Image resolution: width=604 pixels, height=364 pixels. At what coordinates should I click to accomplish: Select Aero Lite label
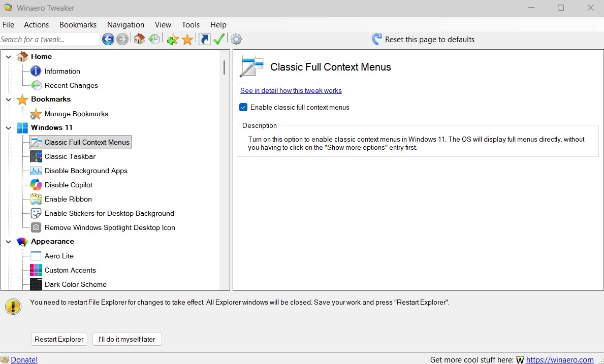pyautogui.click(x=59, y=256)
